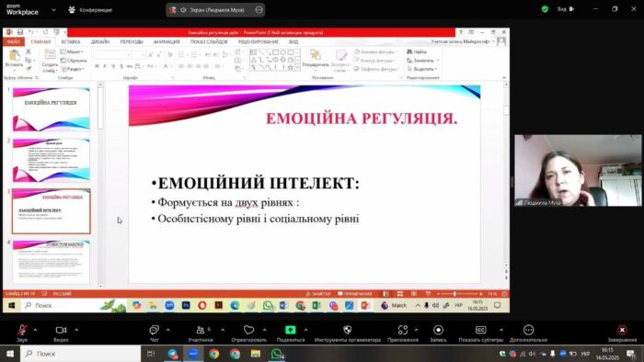Show captions with the CC icon
This screenshot has height=362, width=644.
pos(480,330)
